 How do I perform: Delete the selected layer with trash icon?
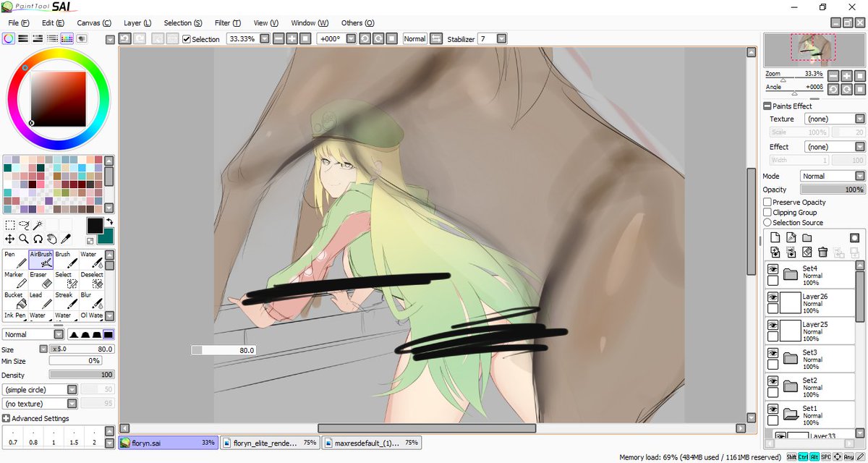(822, 252)
